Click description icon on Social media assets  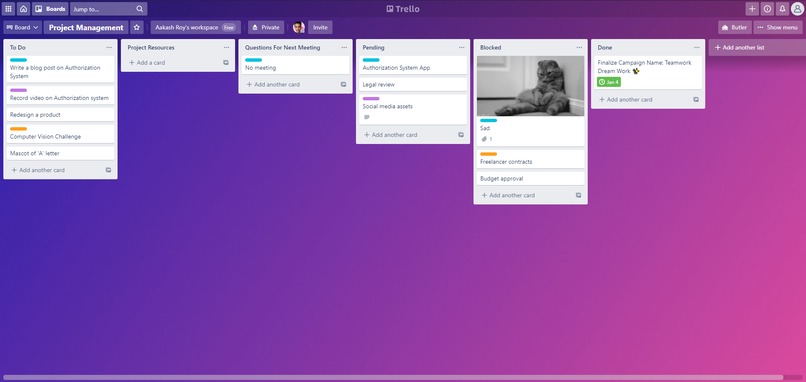point(367,117)
